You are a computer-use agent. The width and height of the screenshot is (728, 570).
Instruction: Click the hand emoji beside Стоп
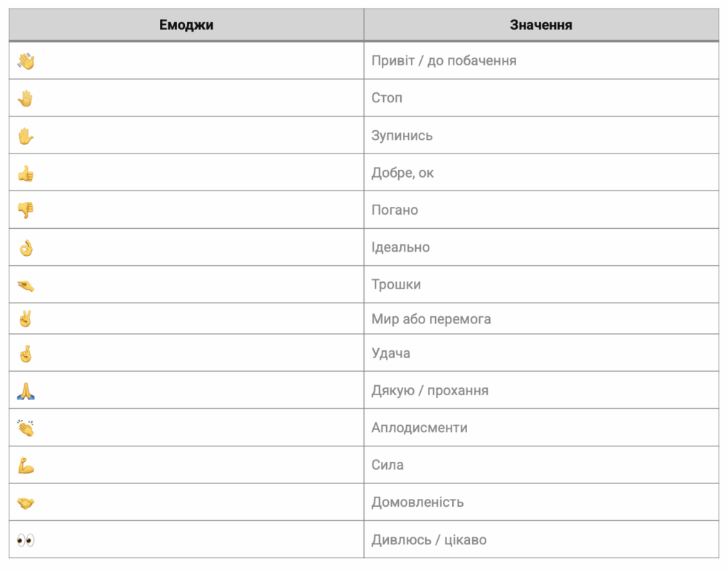point(26,98)
